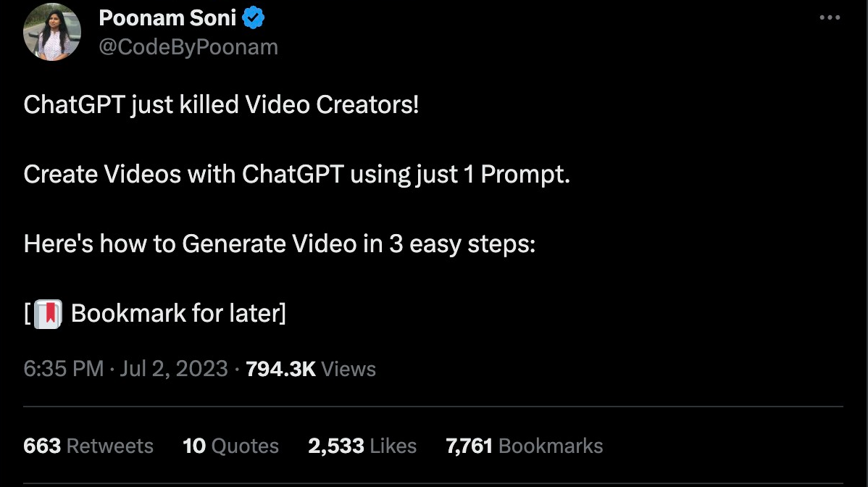Open the @CodeByPoonam profile handle

(x=188, y=46)
